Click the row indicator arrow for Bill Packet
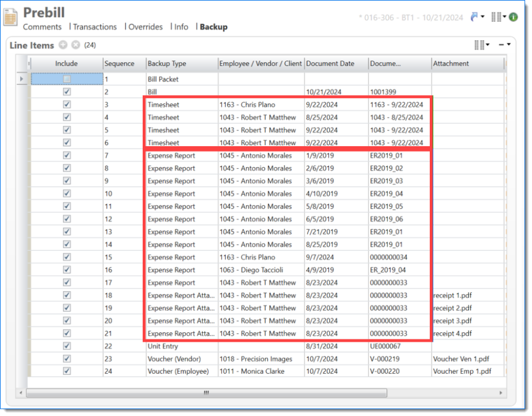This screenshot has height=416, width=532. point(23,79)
